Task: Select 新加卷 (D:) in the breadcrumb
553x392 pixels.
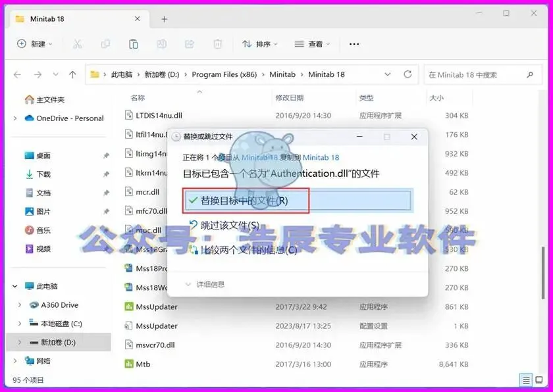Action: [162, 75]
